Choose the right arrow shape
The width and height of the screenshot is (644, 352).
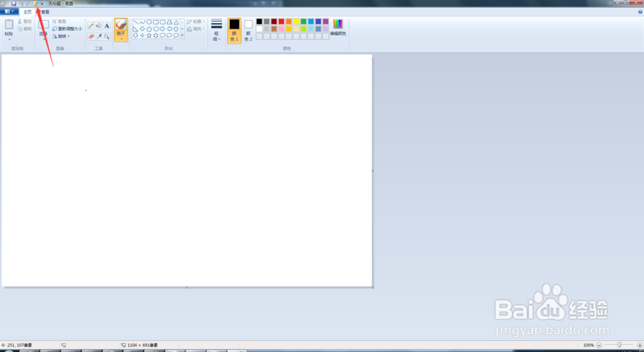[163, 29]
